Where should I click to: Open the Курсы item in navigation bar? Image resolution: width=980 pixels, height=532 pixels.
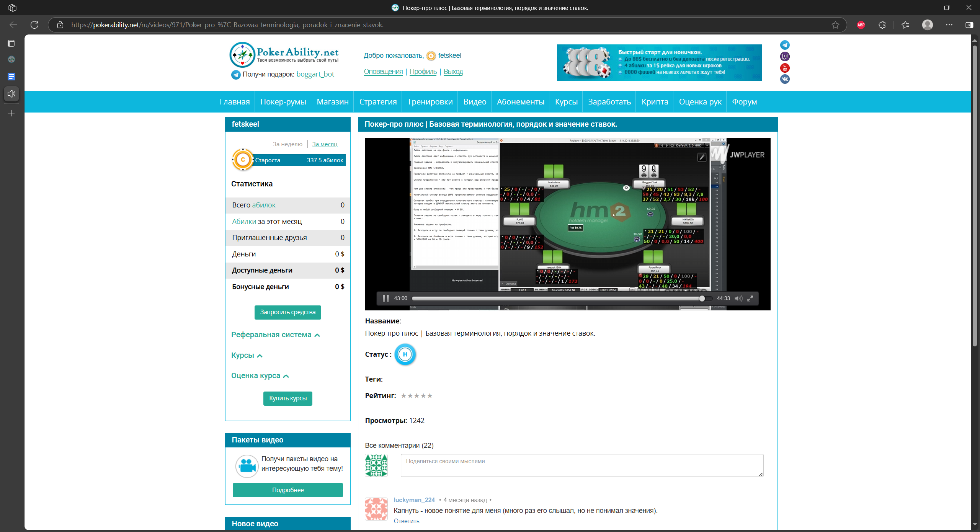(x=566, y=102)
